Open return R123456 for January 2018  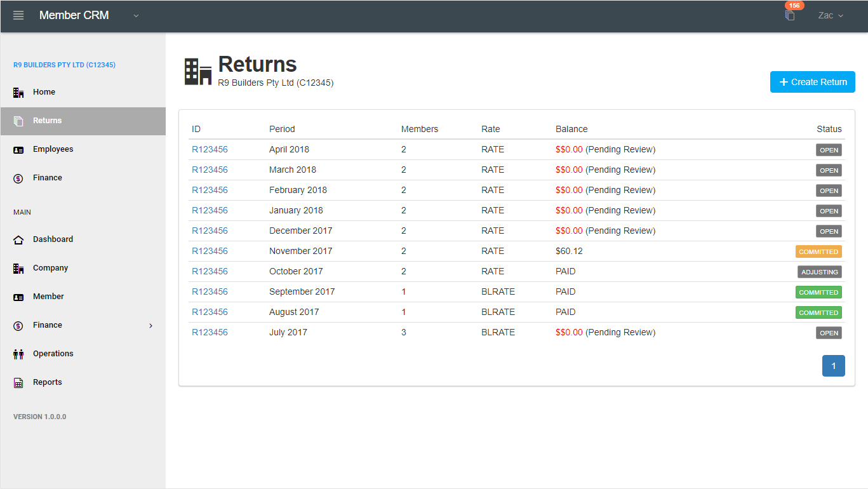click(x=210, y=210)
